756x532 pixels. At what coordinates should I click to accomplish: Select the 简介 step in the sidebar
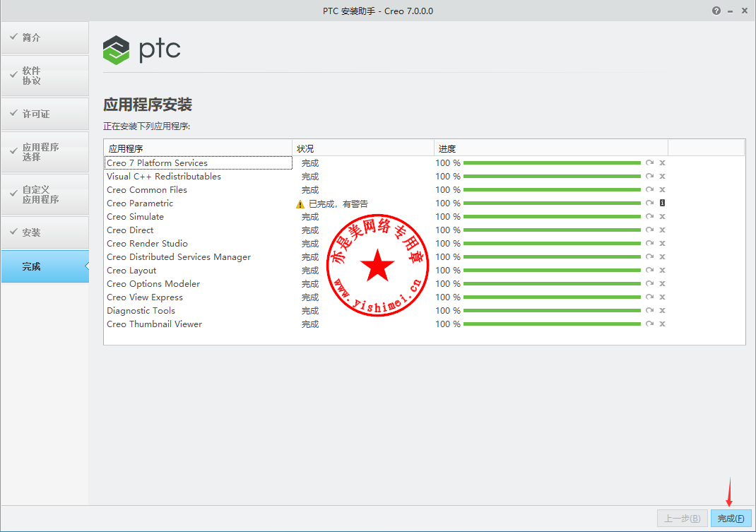(x=45, y=37)
